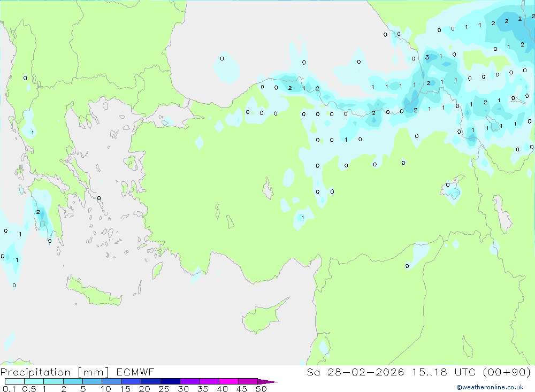Click the '0.1' legend scale label

point(9,389)
